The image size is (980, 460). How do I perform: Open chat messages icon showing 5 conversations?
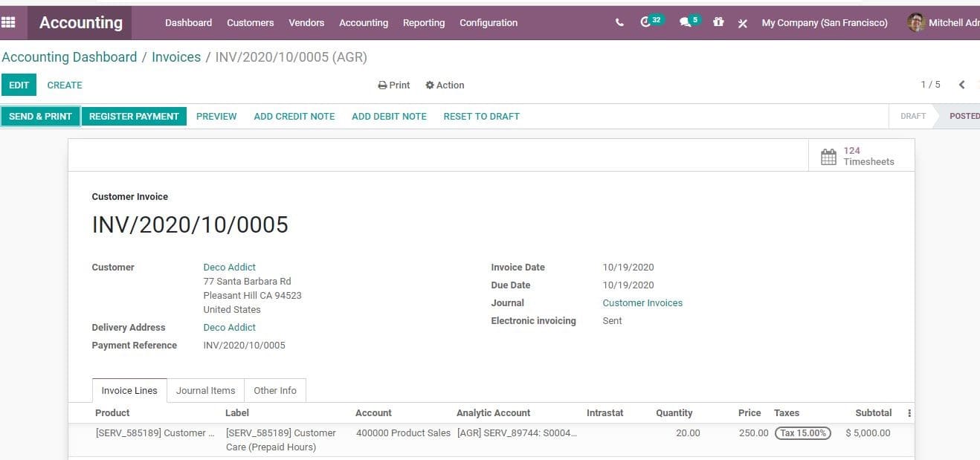[x=685, y=22]
